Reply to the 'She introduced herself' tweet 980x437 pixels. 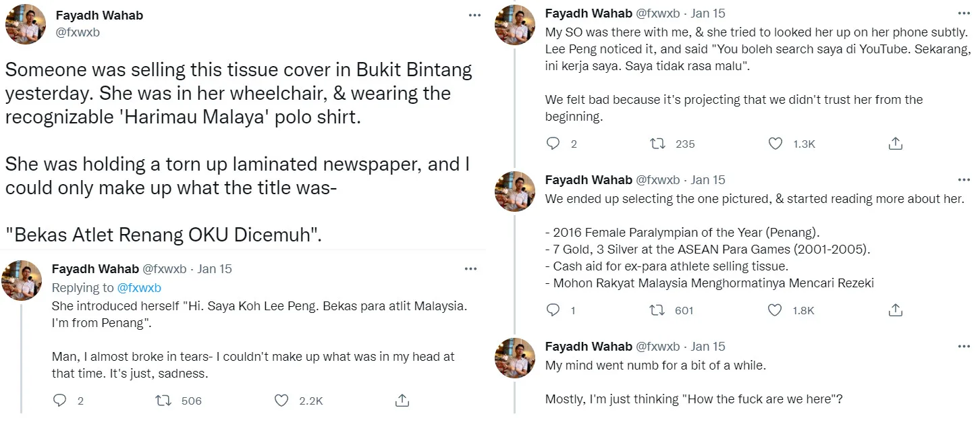coord(60,401)
